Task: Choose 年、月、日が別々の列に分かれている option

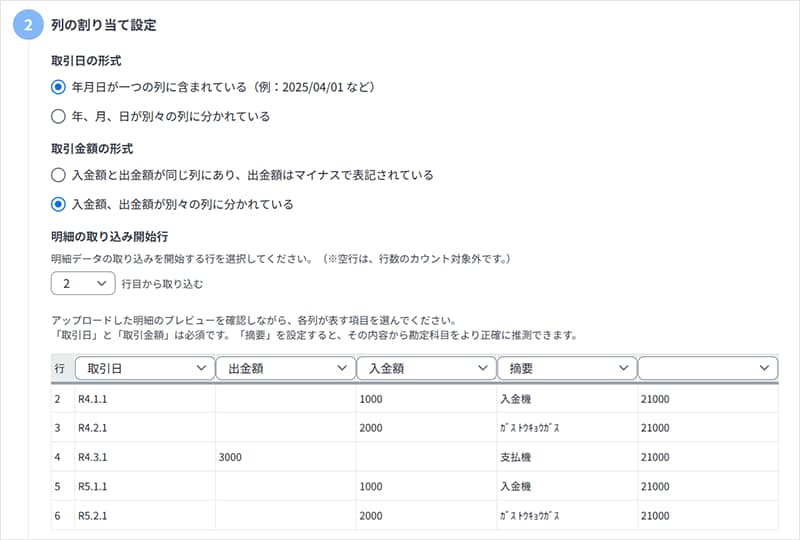Action: pos(58,116)
